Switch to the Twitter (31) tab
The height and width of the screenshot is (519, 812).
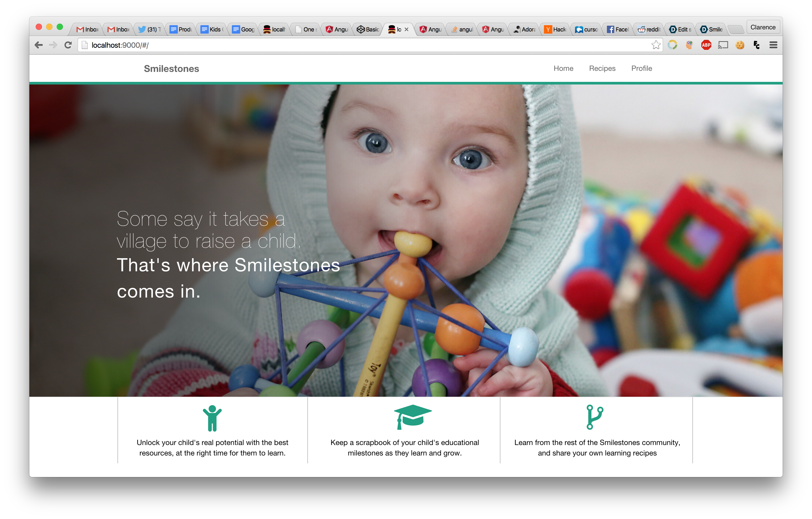tap(150, 29)
